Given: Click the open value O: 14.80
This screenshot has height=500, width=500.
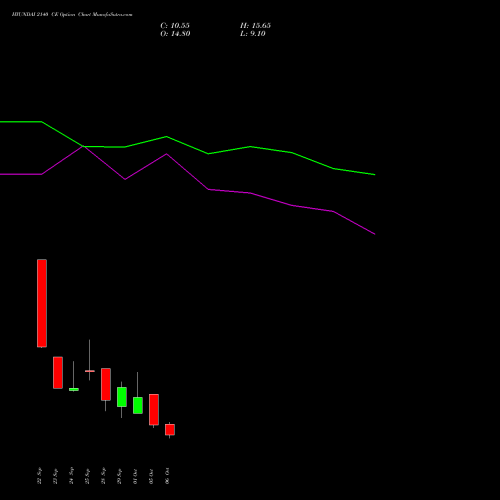Looking at the screenshot, I should [175, 34].
